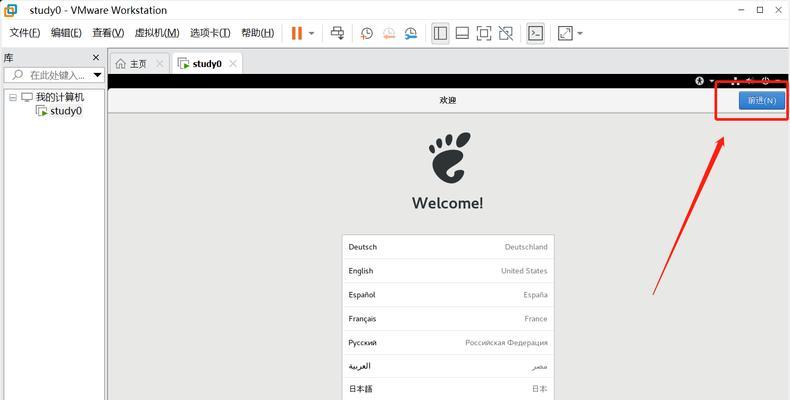
Task: Choose English United States language
Action: pos(448,271)
